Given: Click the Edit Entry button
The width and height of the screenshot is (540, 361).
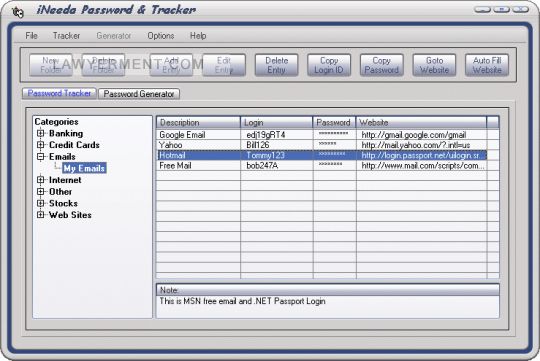Looking at the screenshot, I should [x=224, y=65].
